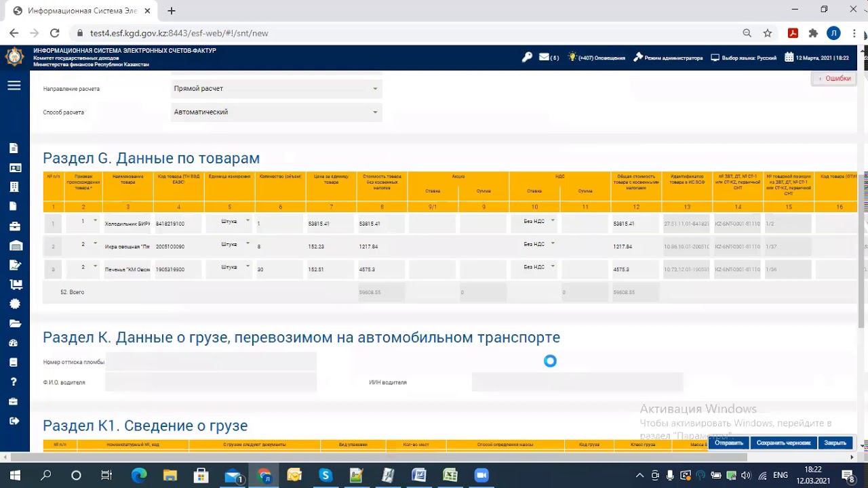Click the 'Ф.И.О. водителя' field
Viewport: 868px width, 488px height.
(x=211, y=382)
